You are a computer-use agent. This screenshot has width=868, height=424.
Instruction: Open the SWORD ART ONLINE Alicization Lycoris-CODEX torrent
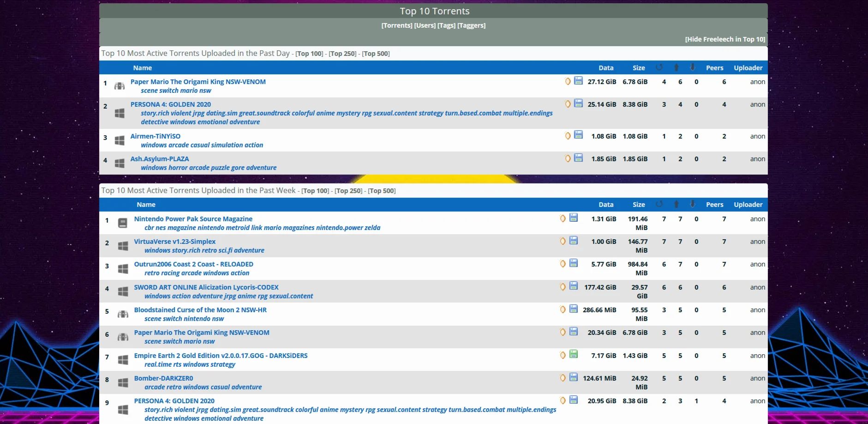click(206, 287)
